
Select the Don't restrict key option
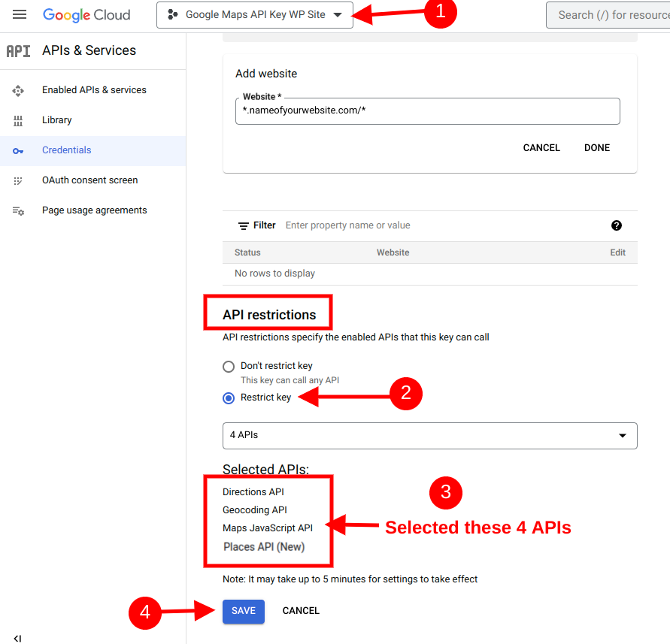(228, 366)
